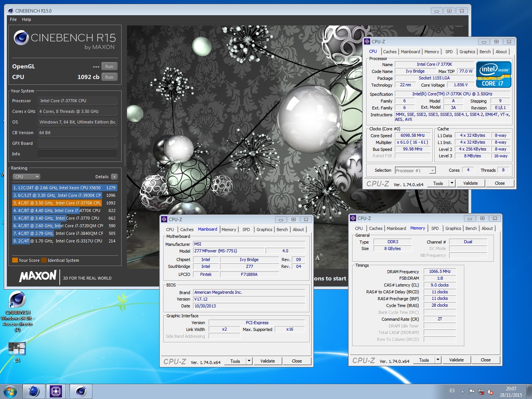Click Close button in CPU-Z Mainboard window
Screen dimensions: 532x399
(x=297, y=361)
